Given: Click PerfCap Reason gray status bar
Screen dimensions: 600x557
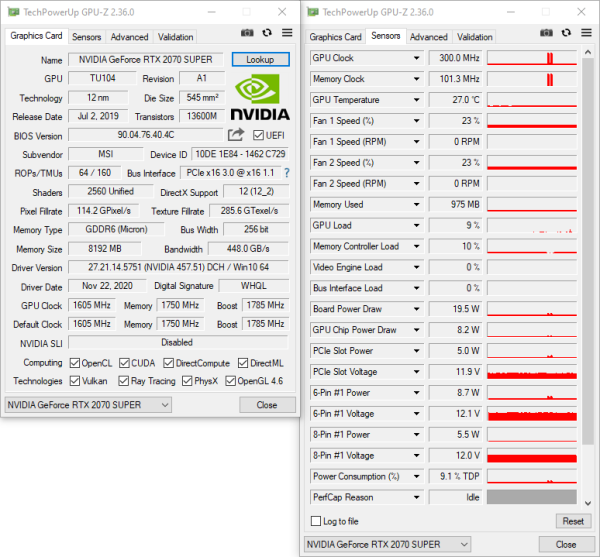Looking at the screenshot, I should point(532,497).
